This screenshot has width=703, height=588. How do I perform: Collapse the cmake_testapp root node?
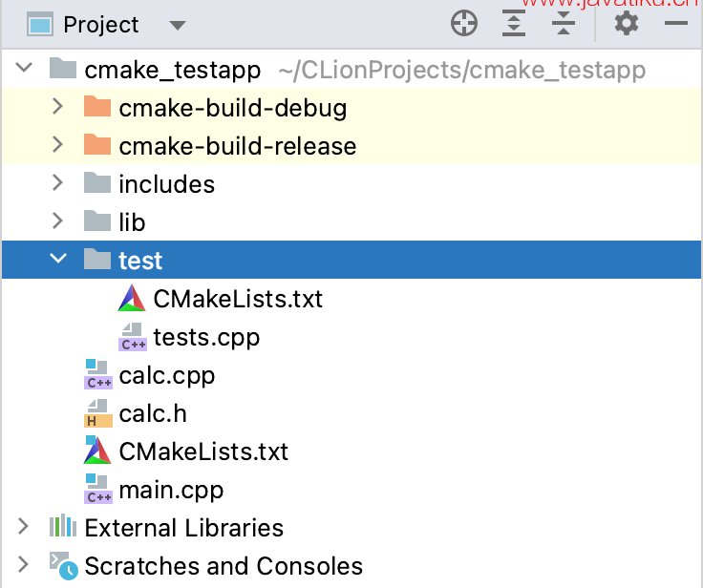click(x=24, y=68)
